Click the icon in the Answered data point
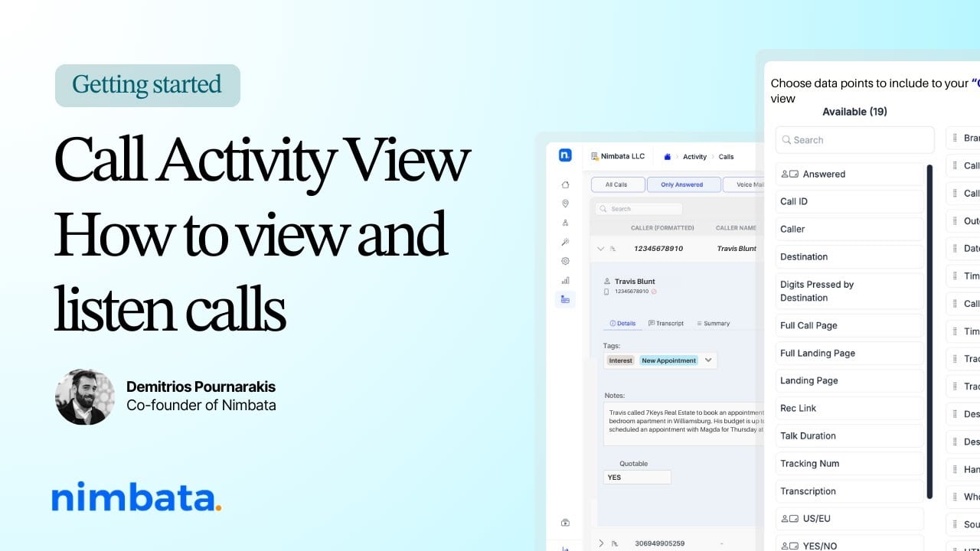This screenshot has width=980, height=551. [x=789, y=174]
